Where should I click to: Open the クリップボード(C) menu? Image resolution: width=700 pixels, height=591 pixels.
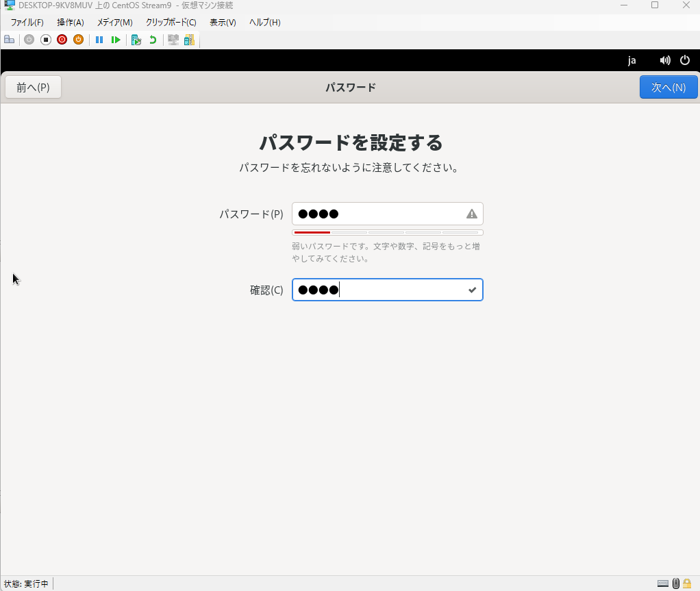point(171,22)
